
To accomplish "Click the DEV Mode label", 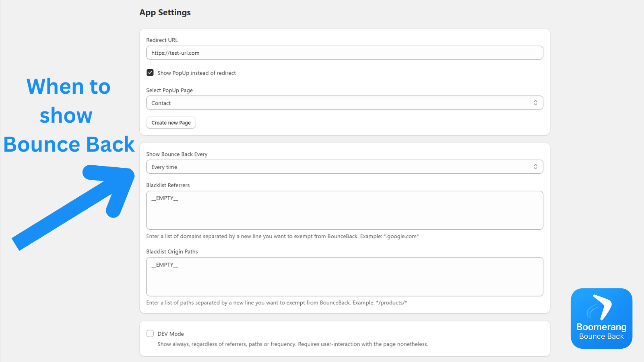I will point(171,334).
